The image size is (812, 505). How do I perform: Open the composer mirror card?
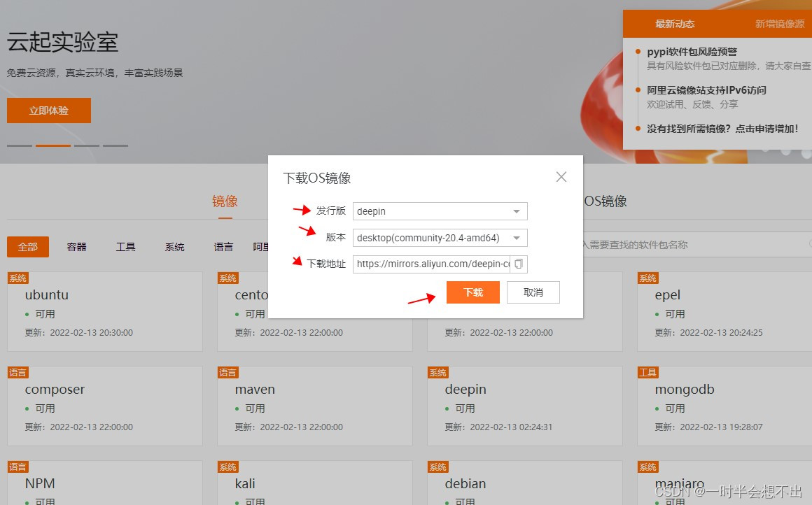(104, 406)
